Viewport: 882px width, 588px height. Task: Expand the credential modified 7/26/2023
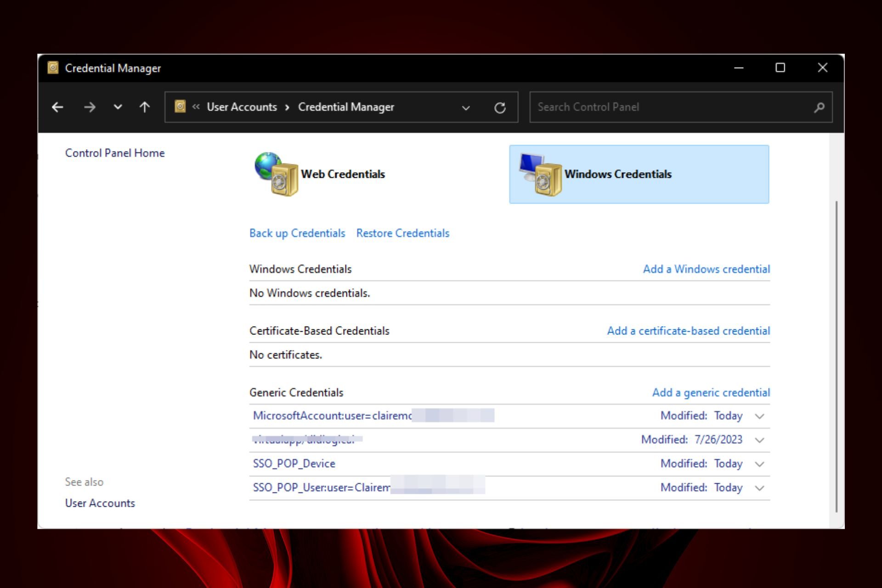(x=760, y=440)
